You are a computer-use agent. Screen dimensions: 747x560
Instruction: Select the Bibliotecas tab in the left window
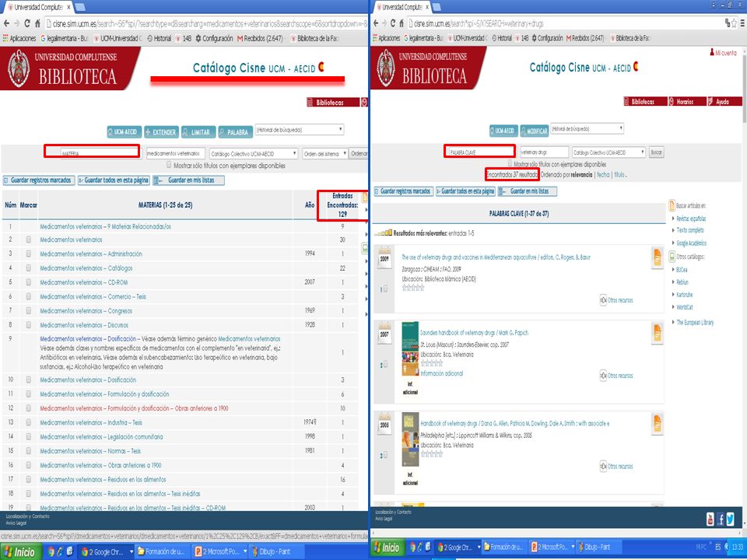click(x=333, y=103)
